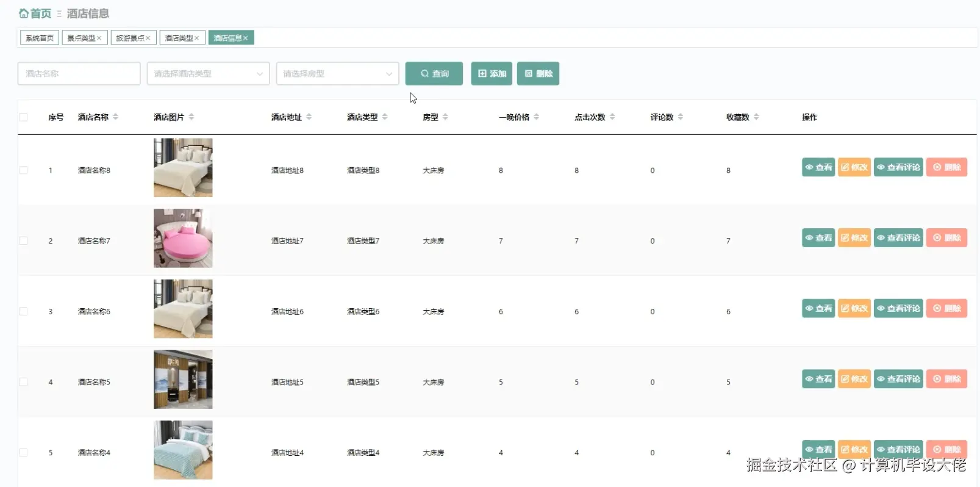View comments for 酒店名称5
Screen dimensions: 980x487
[x=898, y=379]
